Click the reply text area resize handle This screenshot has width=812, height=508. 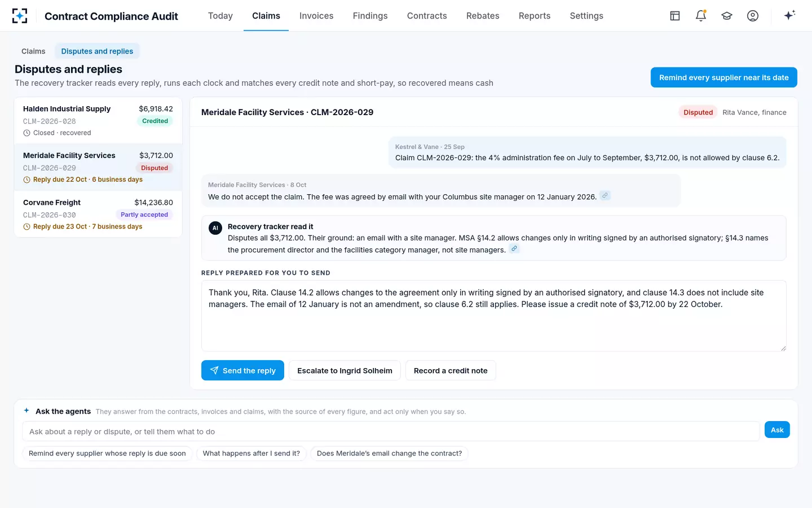[783, 348]
